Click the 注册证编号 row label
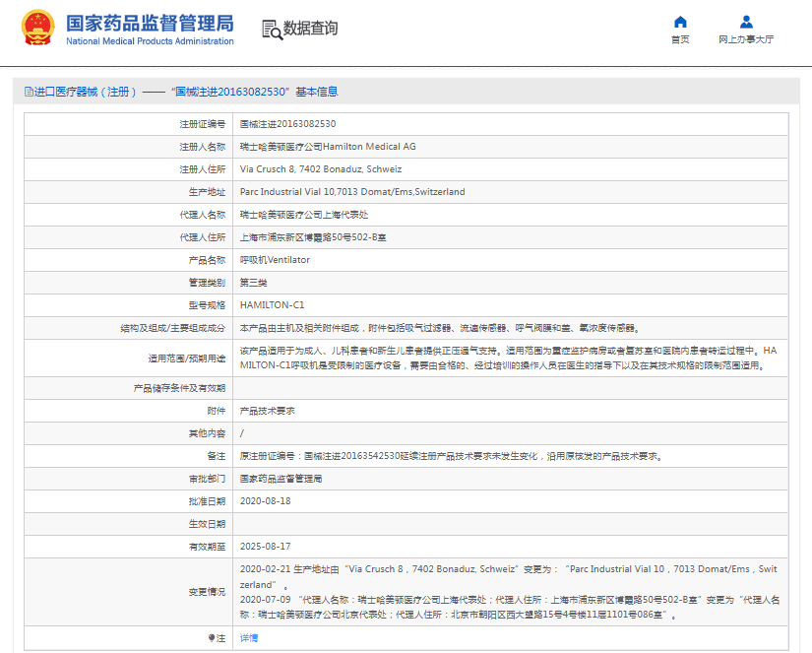Screen dimensions: 812x653 click(203, 124)
